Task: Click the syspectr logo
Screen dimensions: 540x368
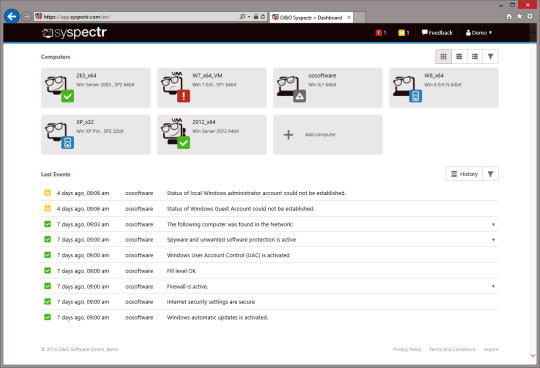Action: (74, 33)
